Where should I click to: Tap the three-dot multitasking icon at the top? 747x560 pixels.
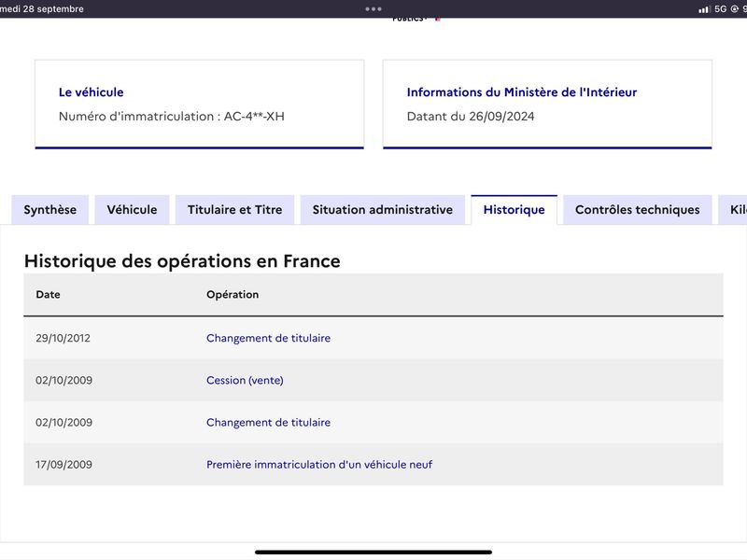pos(373,8)
